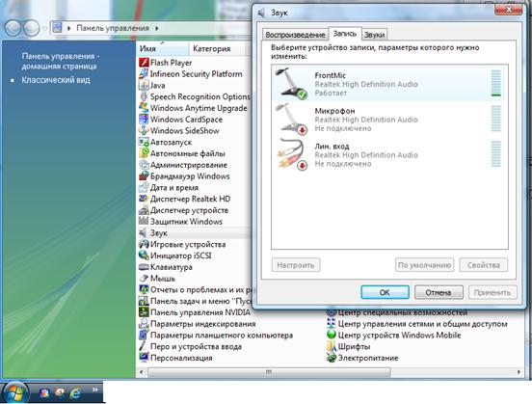The height and width of the screenshot is (404, 532).
Task: Click the Настроить button
Action: coord(296,265)
